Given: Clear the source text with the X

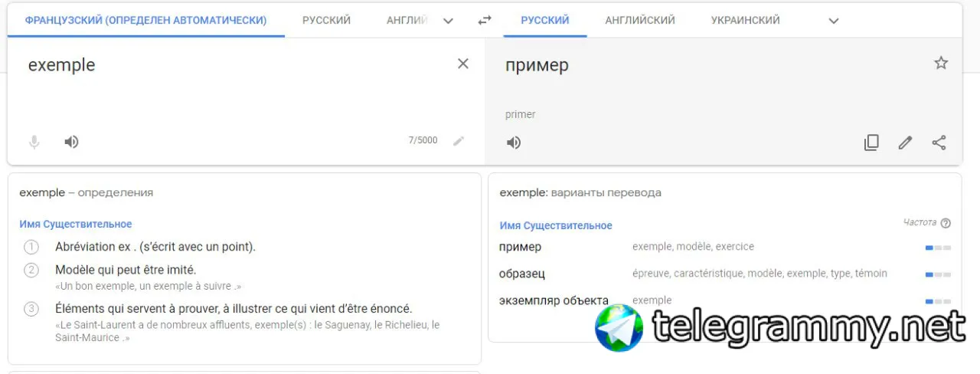Looking at the screenshot, I should pyautogui.click(x=462, y=64).
